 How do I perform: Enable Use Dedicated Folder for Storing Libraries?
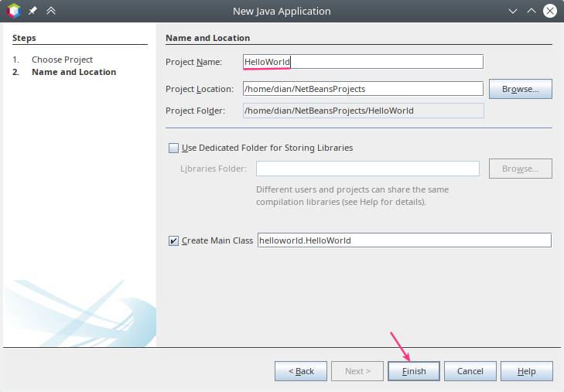[173, 148]
